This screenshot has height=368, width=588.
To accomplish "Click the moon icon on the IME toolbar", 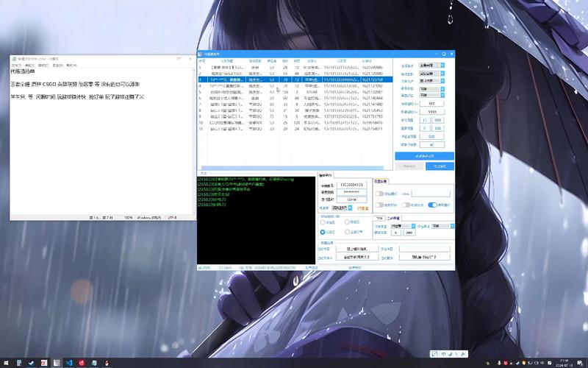I will coord(450,354).
